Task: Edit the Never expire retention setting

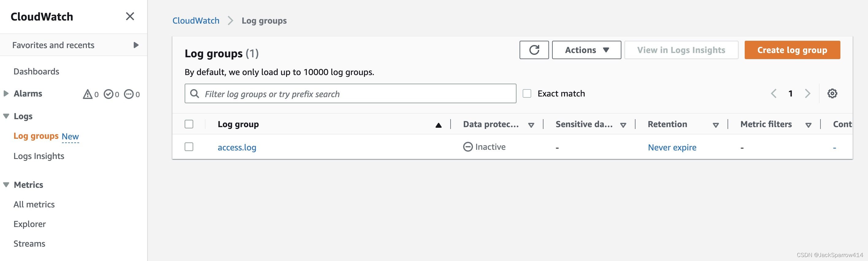Action: click(672, 147)
